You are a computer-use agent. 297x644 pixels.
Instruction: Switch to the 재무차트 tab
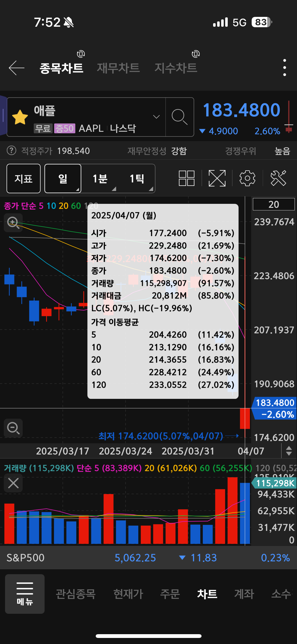(x=118, y=68)
